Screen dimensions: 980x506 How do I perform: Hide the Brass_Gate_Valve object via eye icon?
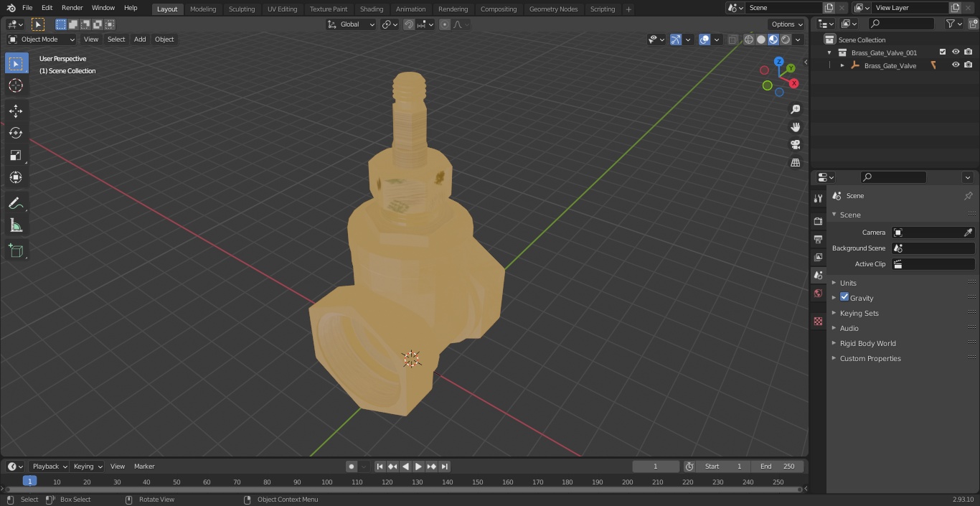(956, 65)
